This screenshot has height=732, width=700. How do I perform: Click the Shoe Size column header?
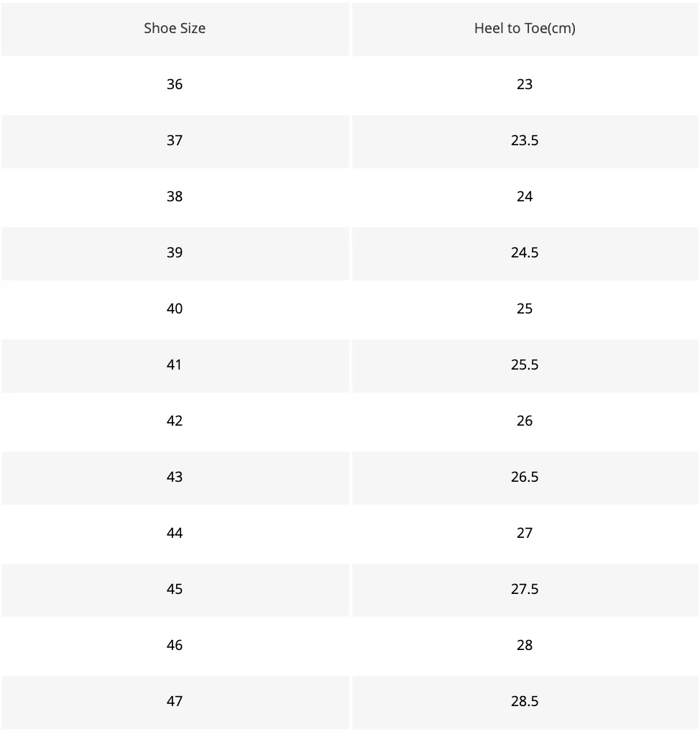[175, 29]
